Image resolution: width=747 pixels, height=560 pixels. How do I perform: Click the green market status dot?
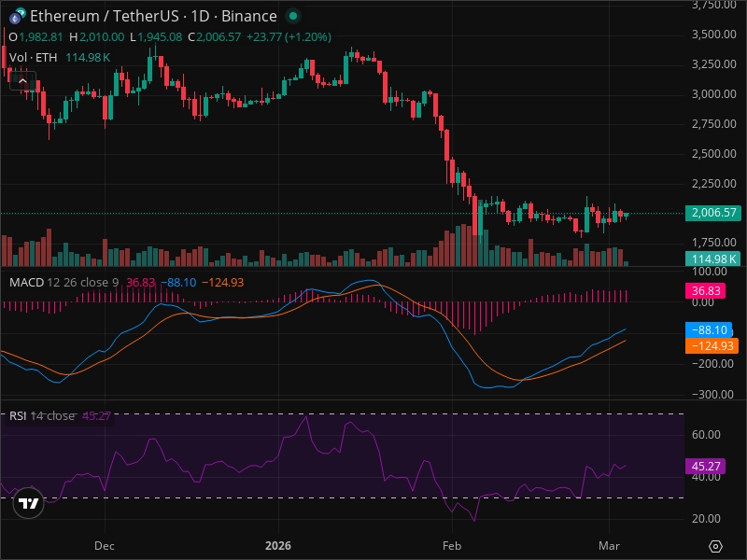tap(293, 16)
